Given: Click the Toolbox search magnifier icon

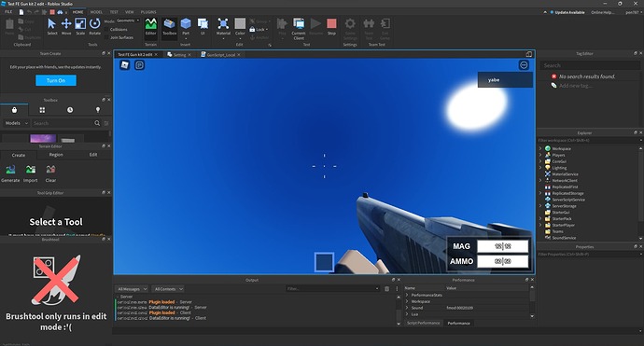Looking at the screenshot, I should click(x=97, y=123).
